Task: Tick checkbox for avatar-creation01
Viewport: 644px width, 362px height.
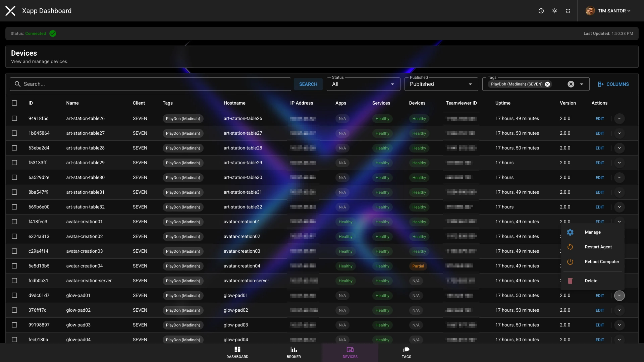Action: click(x=14, y=222)
